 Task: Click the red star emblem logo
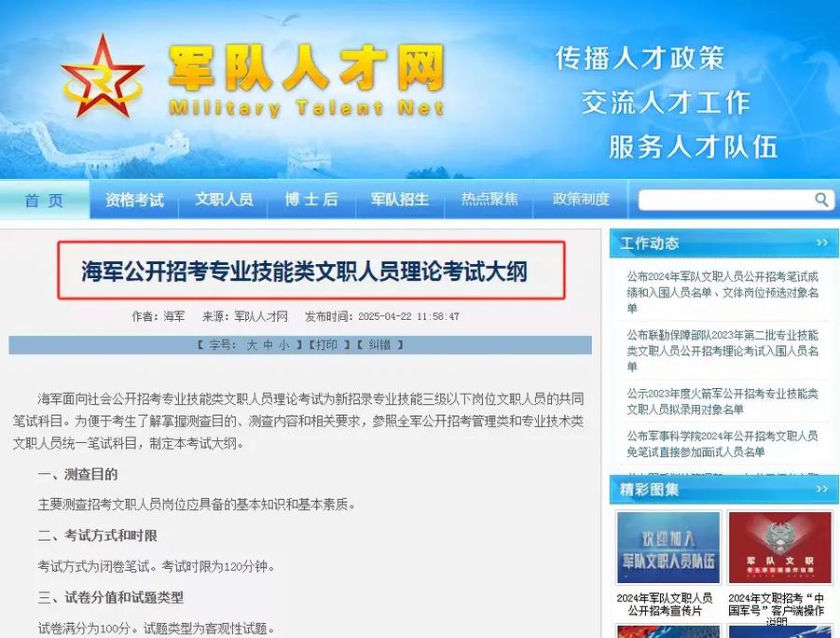103,77
